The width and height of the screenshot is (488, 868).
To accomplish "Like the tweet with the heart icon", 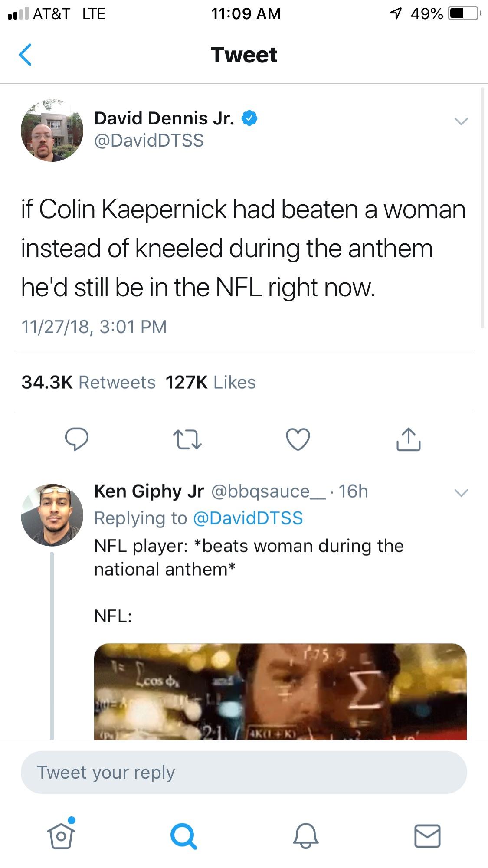I will pyautogui.click(x=298, y=439).
